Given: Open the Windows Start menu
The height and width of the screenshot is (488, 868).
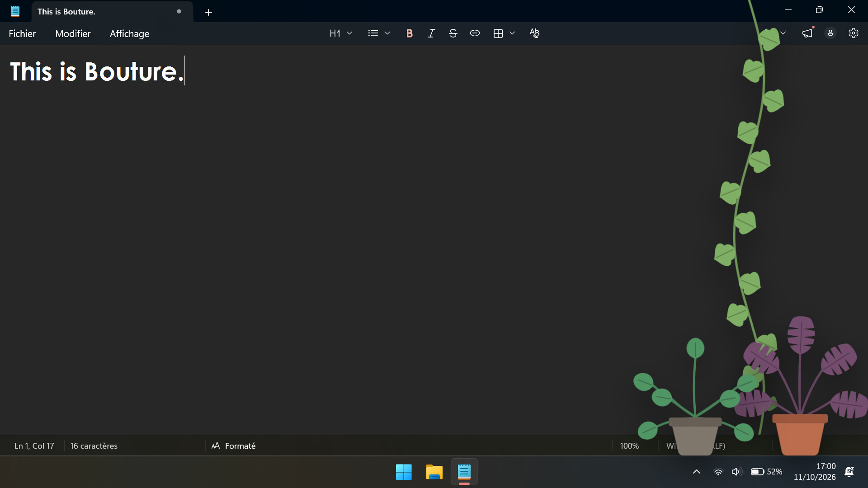Looking at the screenshot, I should point(404,472).
